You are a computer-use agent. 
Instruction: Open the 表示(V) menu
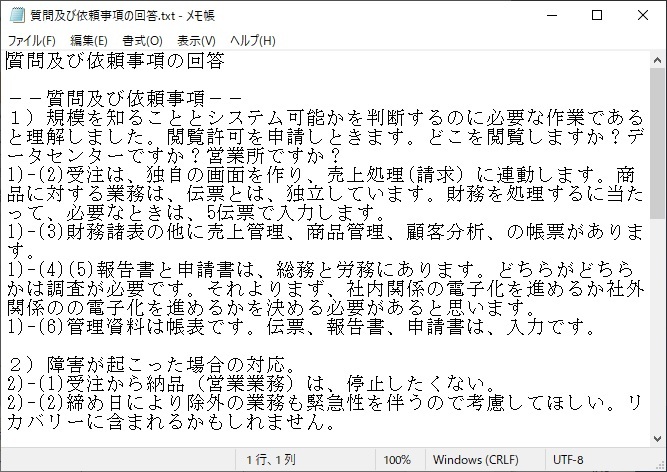click(x=196, y=40)
